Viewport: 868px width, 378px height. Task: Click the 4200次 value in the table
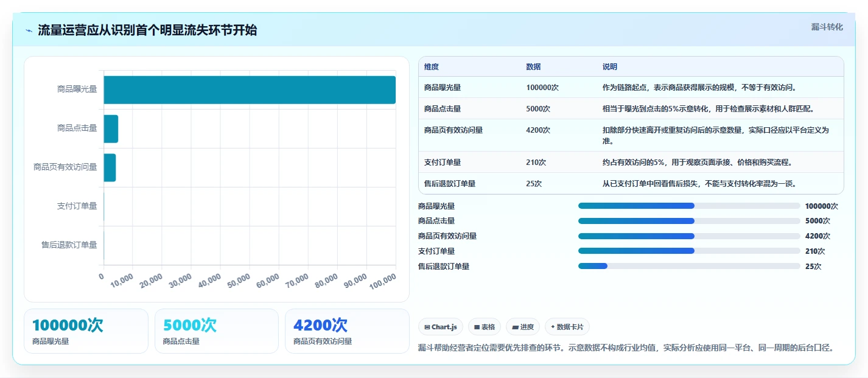pyautogui.click(x=539, y=130)
